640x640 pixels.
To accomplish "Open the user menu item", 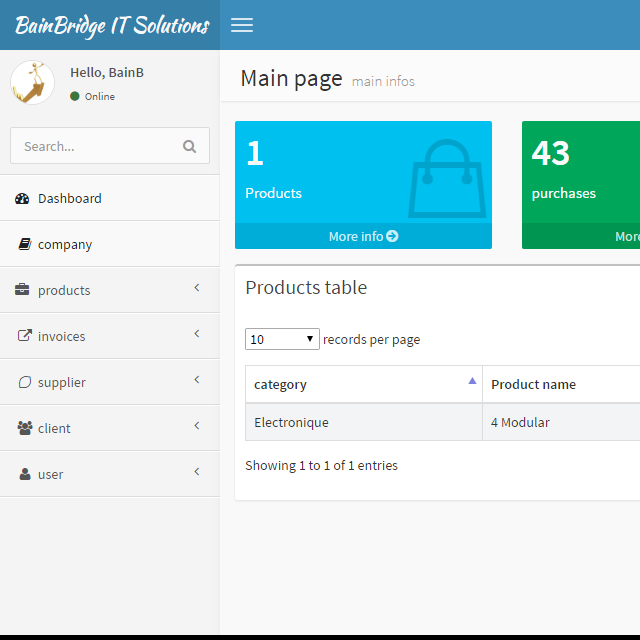I will point(110,474).
